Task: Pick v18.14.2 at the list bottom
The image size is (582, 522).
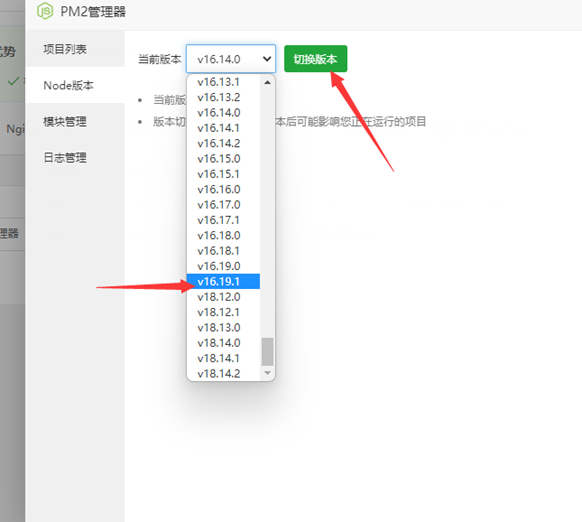Action: [223, 373]
